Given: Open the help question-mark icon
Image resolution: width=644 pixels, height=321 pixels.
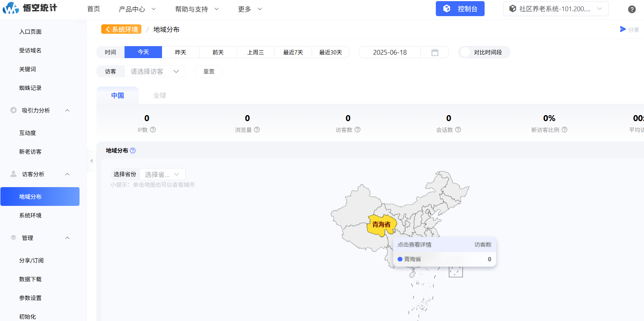Looking at the screenshot, I should click(x=632, y=9).
